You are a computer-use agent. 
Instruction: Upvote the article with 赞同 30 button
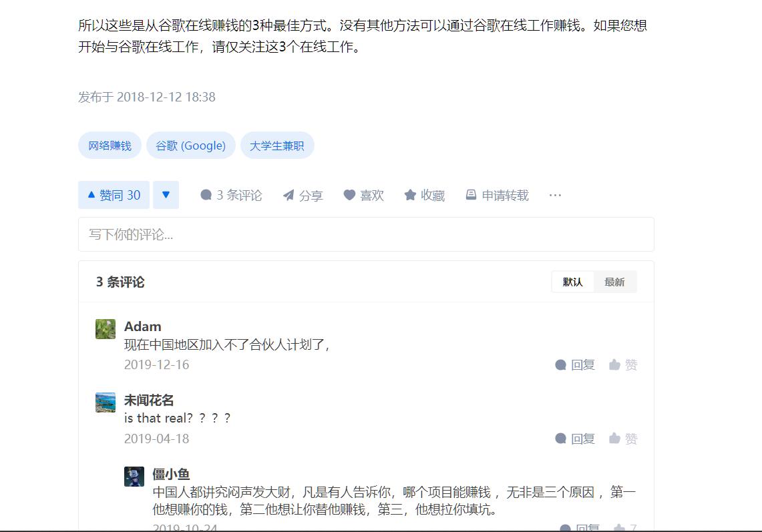(114, 195)
